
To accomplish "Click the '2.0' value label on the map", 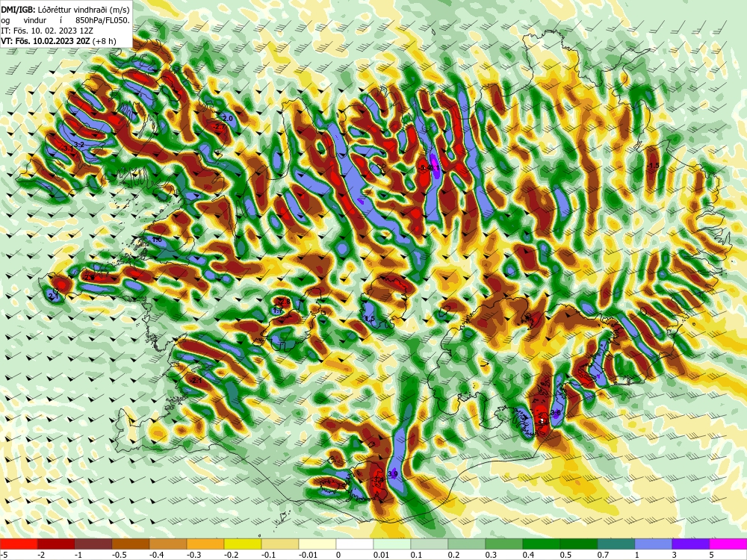I will click(x=228, y=118).
